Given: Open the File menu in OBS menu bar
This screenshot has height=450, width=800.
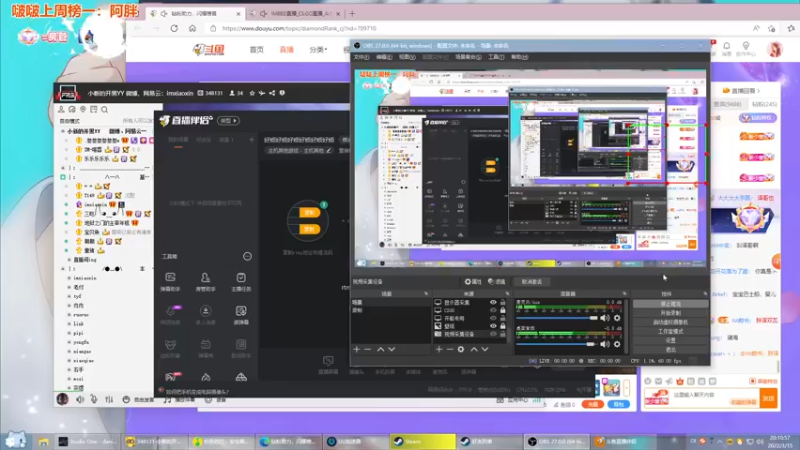Looking at the screenshot, I should [361, 57].
